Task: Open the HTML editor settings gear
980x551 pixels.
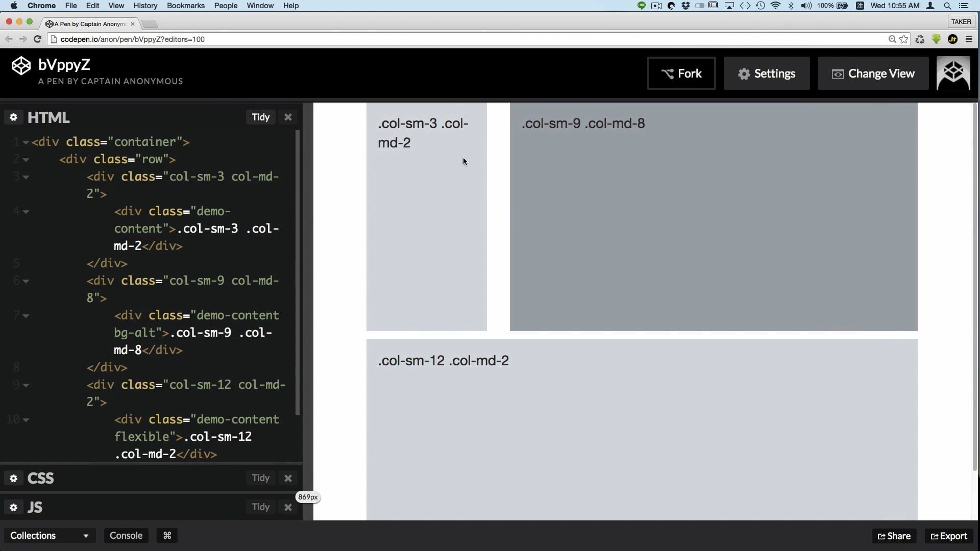Action: [x=14, y=117]
